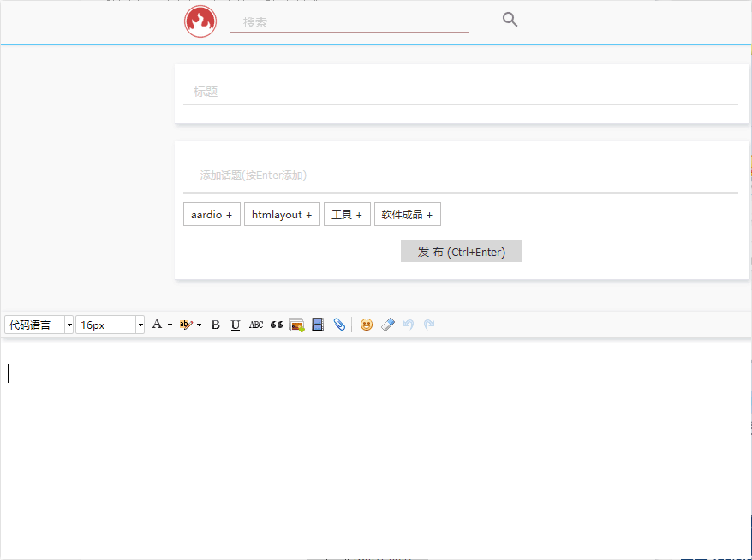Add the 工具 topic tag

[x=347, y=214]
